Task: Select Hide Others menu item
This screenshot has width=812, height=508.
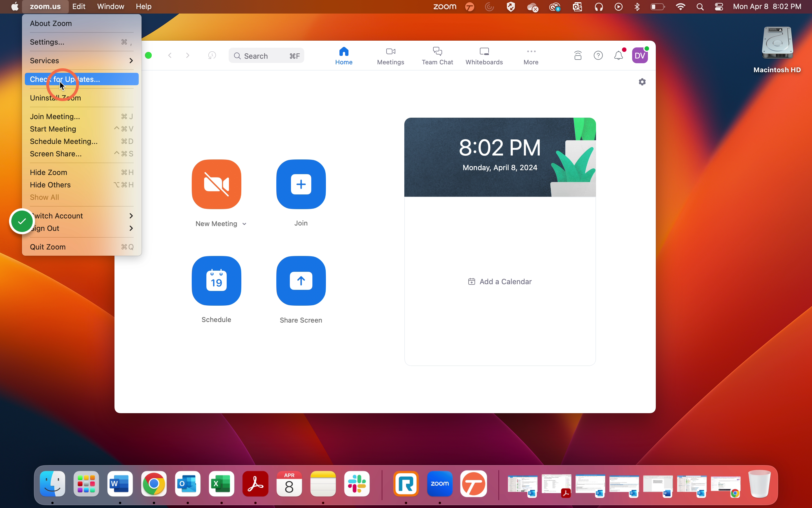Action: (x=81, y=185)
